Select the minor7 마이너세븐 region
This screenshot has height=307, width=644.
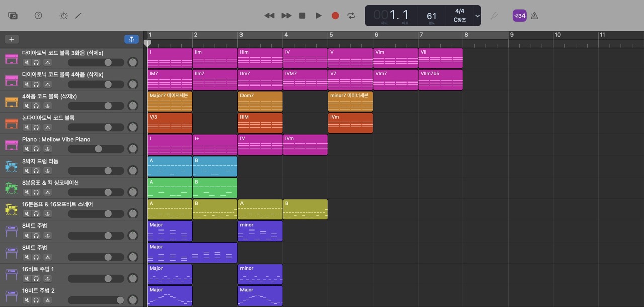[350, 102]
